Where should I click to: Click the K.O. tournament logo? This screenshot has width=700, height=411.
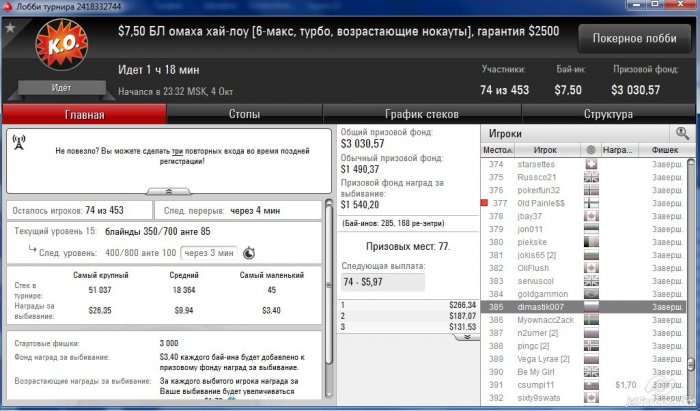coord(62,44)
